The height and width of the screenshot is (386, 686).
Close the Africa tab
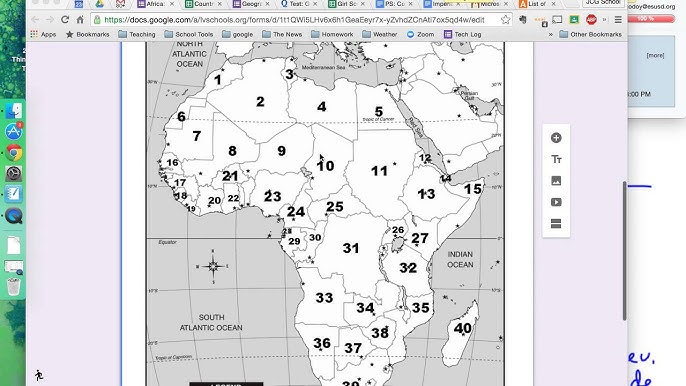(x=172, y=4)
